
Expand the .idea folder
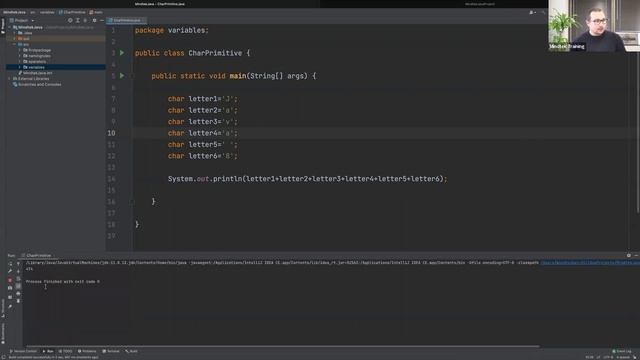15,33
